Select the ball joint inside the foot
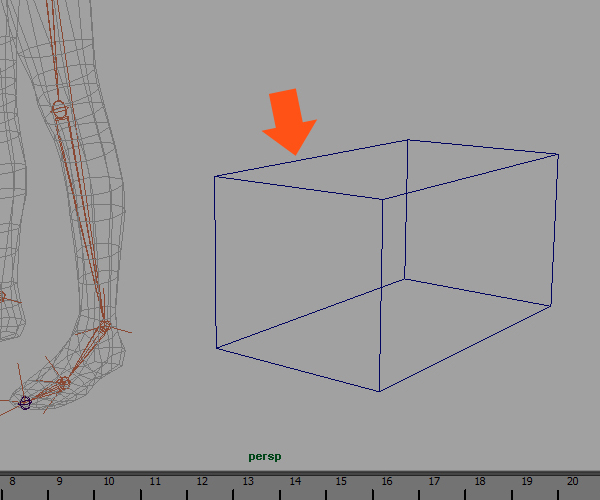 point(63,383)
